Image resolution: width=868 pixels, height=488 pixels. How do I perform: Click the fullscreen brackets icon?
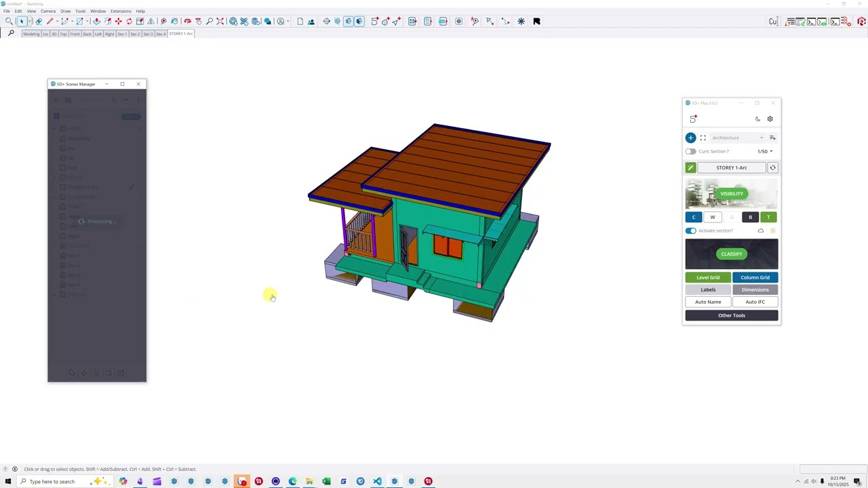[x=703, y=138]
